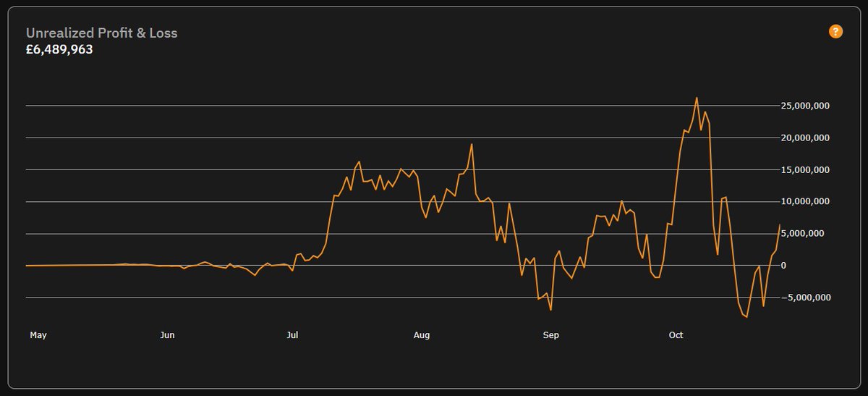This screenshot has height=396, width=868.
Task: Select the May month label
Action: pos(38,335)
